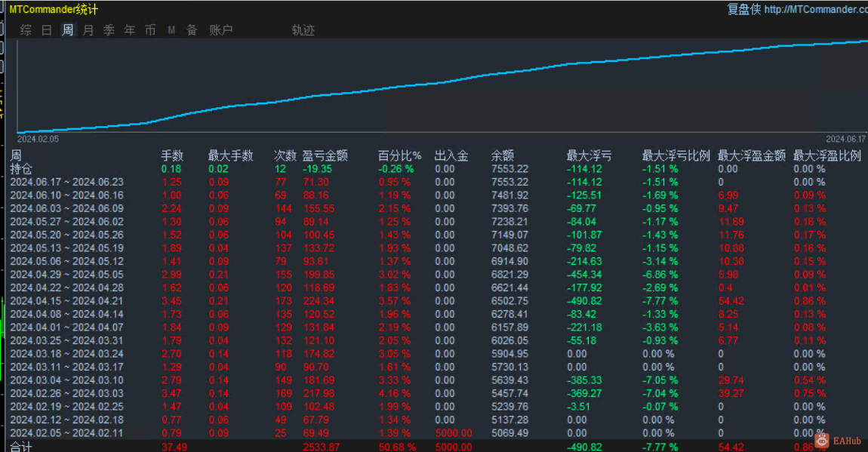This screenshot has height=452, width=868.
Task: Open the 备 notes tab
Action: point(192,30)
